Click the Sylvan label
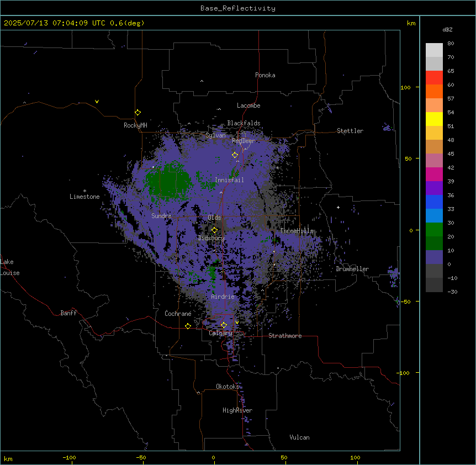Image resolution: width=476 pixels, height=465 pixels. click(215, 135)
